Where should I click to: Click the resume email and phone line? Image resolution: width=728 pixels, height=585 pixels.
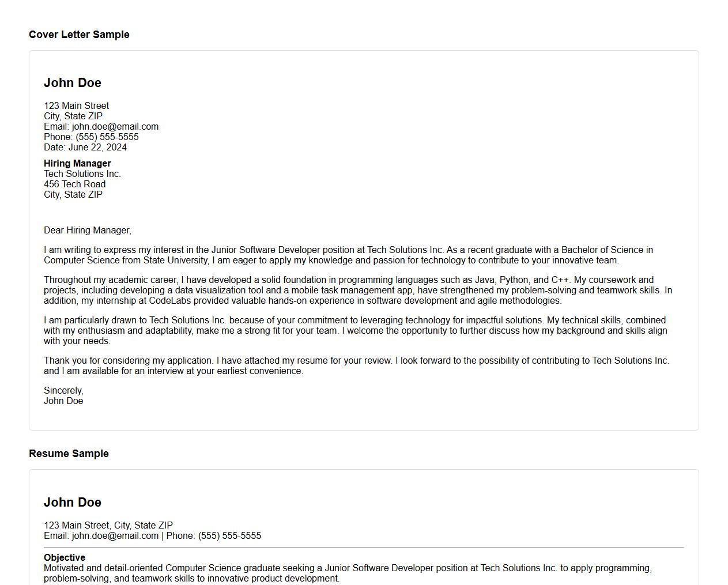tap(152, 536)
